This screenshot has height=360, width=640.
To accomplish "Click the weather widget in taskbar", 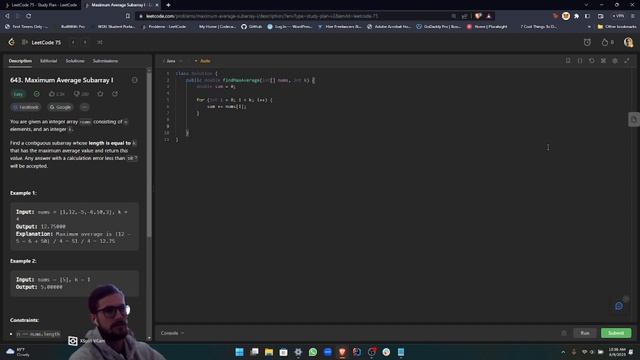I will click(18, 352).
